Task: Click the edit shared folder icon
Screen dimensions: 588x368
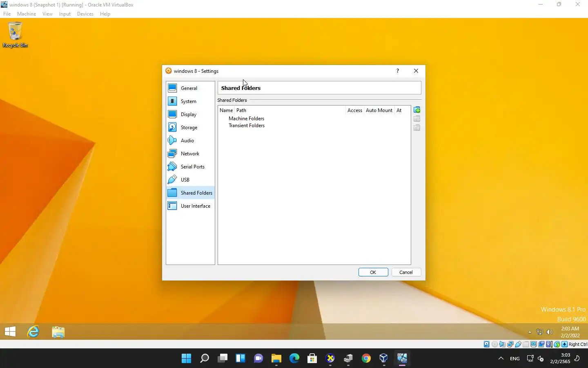Action: click(417, 119)
